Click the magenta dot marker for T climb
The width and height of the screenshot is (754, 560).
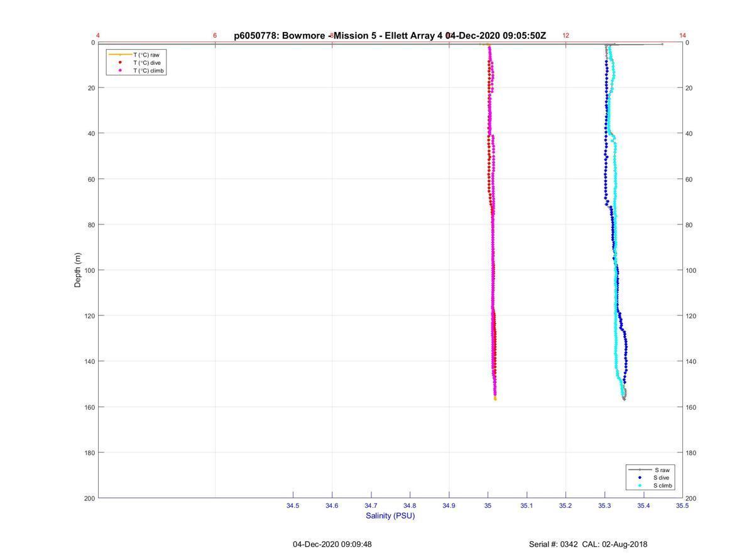tap(120, 71)
